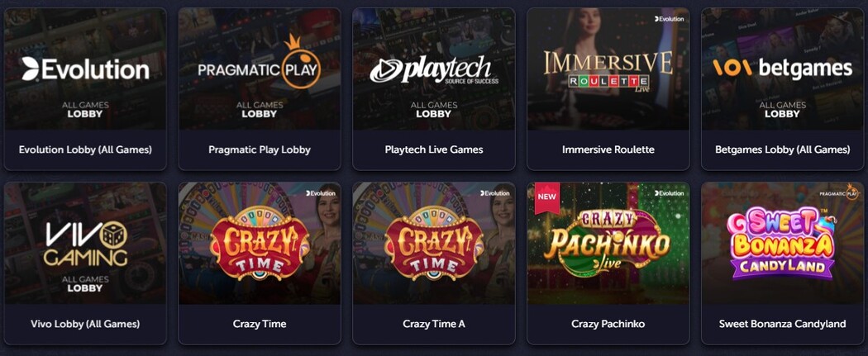868x356 pixels.
Task: Select the Crazy Pachinko caption text
Action: [x=608, y=324]
